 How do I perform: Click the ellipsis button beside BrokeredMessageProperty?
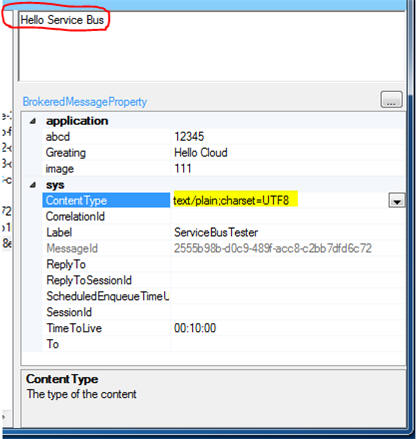pyautogui.click(x=391, y=100)
